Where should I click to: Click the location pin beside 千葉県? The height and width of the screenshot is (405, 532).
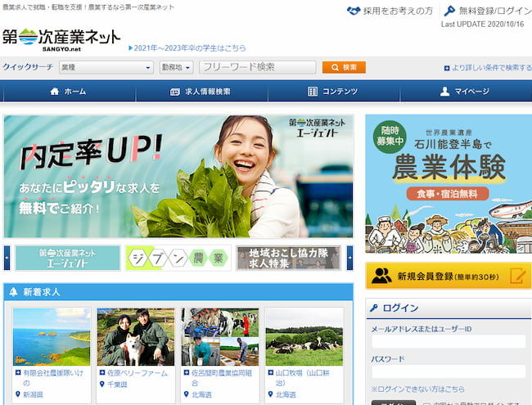102,385
